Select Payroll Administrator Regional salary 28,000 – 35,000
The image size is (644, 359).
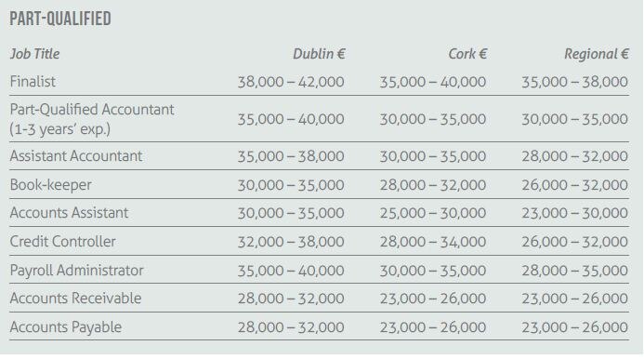(574, 271)
